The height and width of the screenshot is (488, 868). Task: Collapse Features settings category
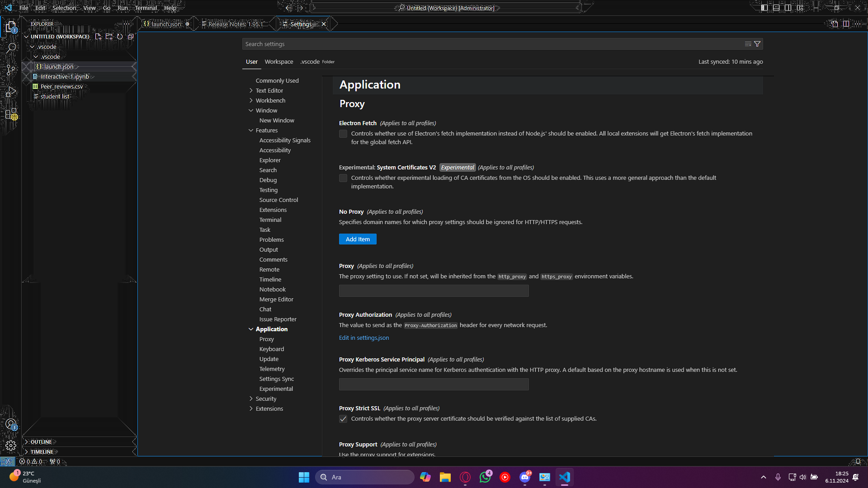coord(251,130)
